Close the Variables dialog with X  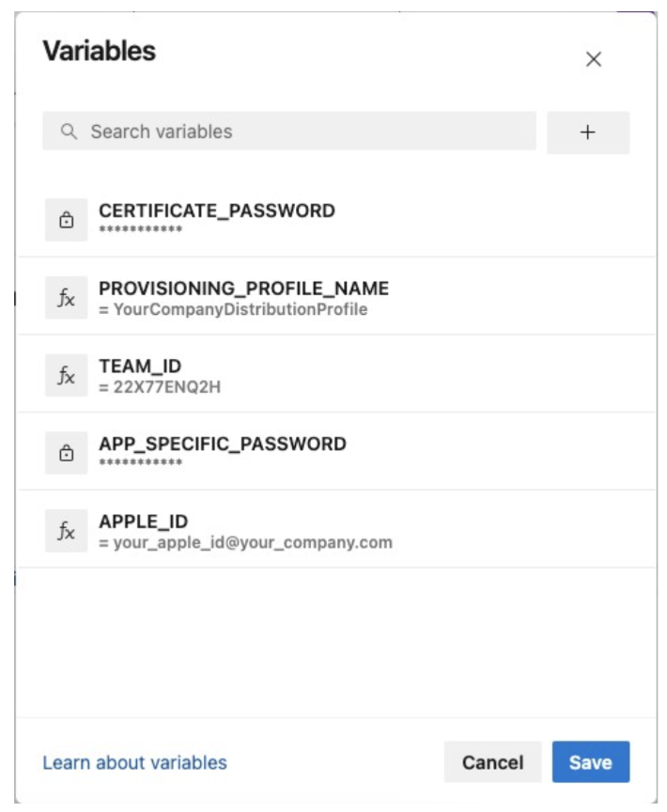(593, 59)
